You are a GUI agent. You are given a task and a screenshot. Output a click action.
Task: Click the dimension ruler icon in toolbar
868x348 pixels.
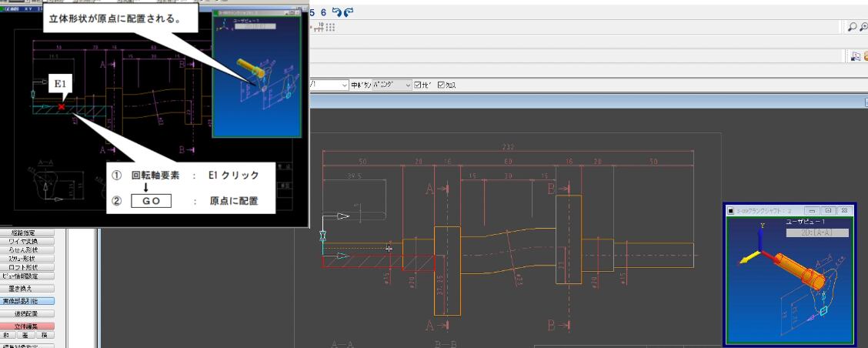point(319,27)
